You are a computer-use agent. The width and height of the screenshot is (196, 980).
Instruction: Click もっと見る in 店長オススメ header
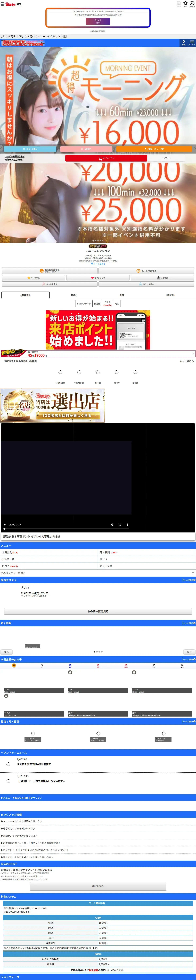coord(189,580)
